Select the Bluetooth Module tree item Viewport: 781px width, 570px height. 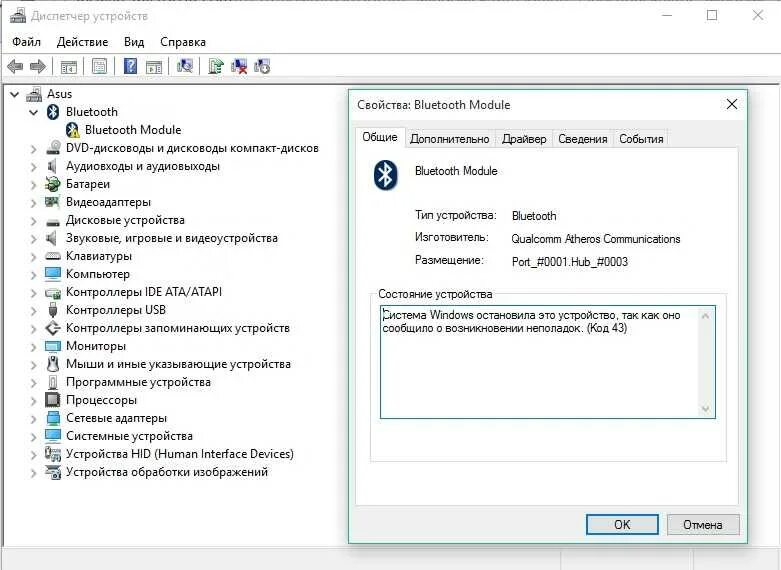pyautogui.click(x=133, y=130)
